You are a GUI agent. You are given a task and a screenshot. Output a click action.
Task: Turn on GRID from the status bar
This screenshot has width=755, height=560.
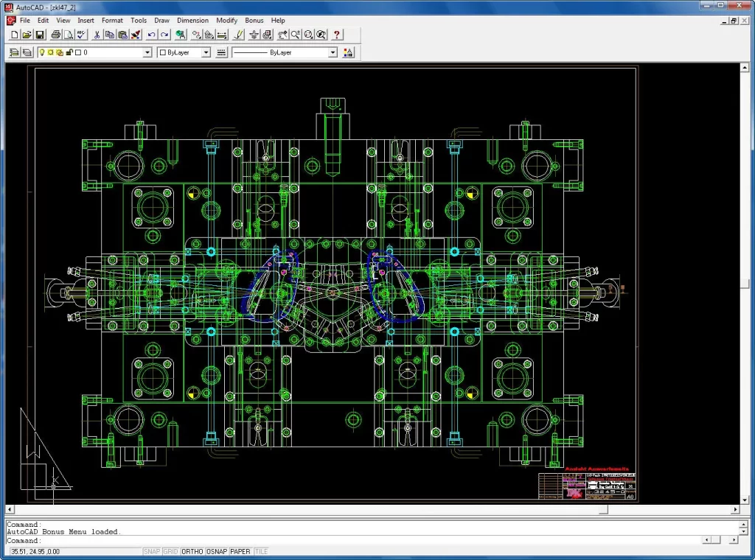pos(170,551)
